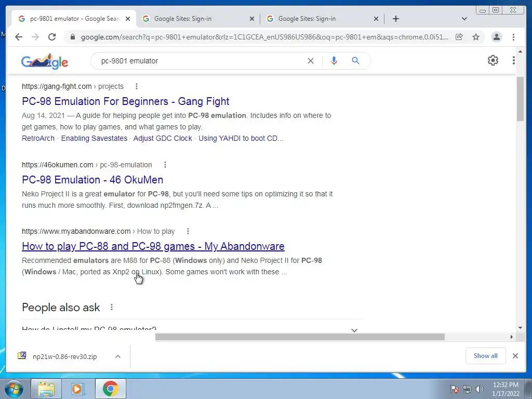Open PC-98 Emulation - 46 OkuMen result

[92, 179]
